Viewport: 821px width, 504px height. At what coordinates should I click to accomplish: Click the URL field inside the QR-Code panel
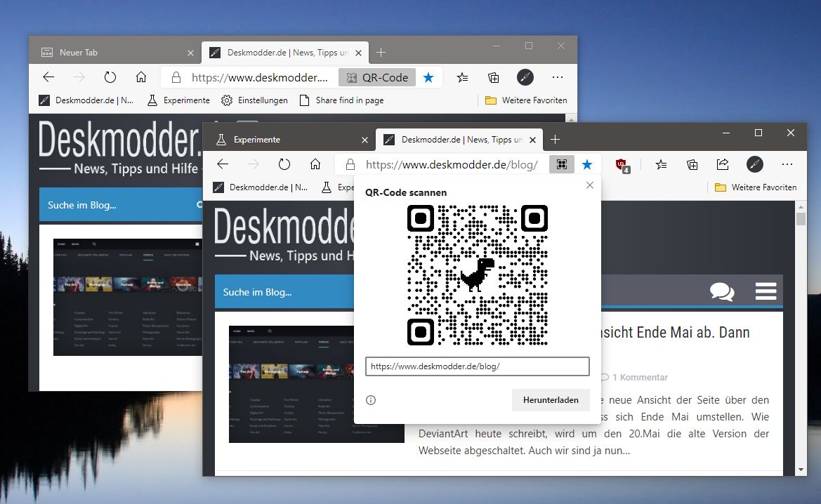coord(476,366)
